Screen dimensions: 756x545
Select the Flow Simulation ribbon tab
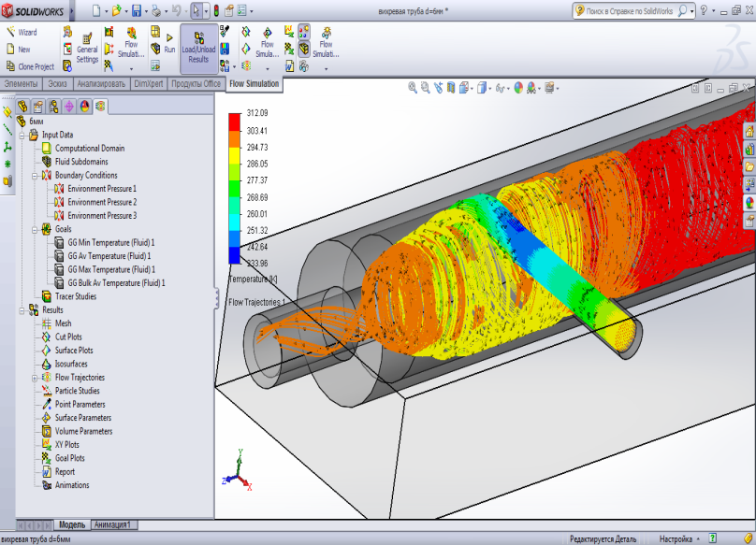point(254,83)
